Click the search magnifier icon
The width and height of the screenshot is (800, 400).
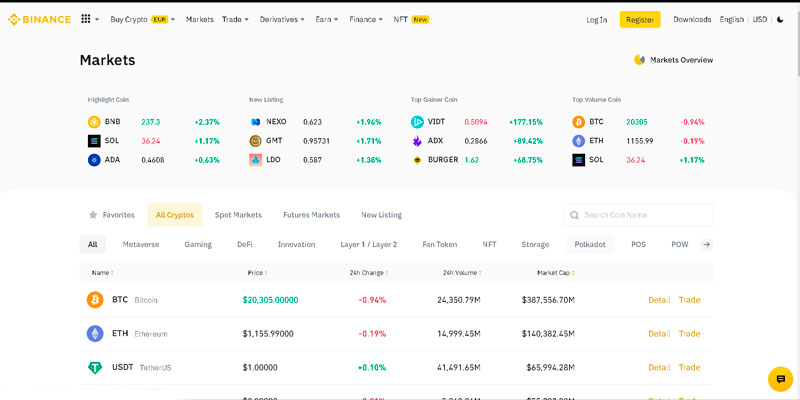574,215
